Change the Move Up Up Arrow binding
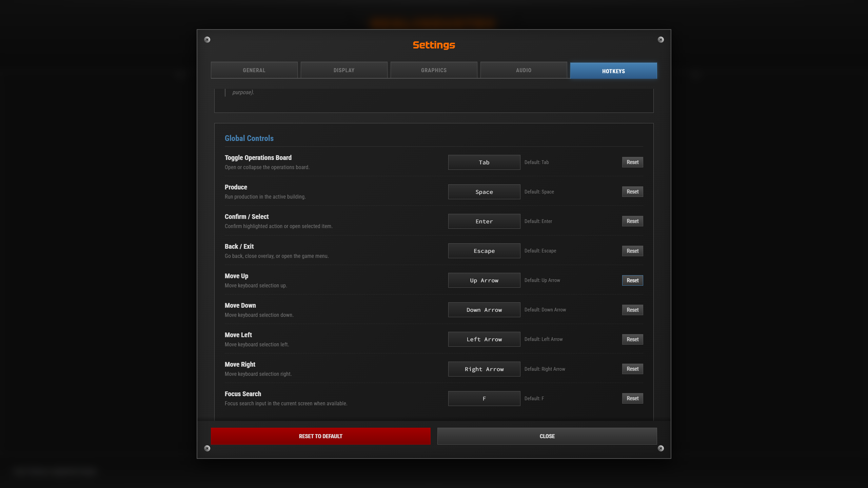 click(484, 280)
